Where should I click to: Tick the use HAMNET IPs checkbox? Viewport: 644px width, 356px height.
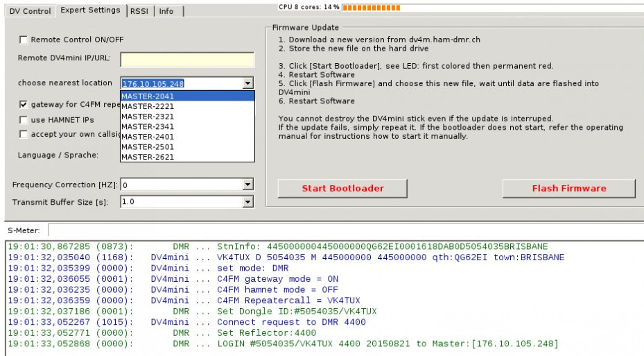24,120
